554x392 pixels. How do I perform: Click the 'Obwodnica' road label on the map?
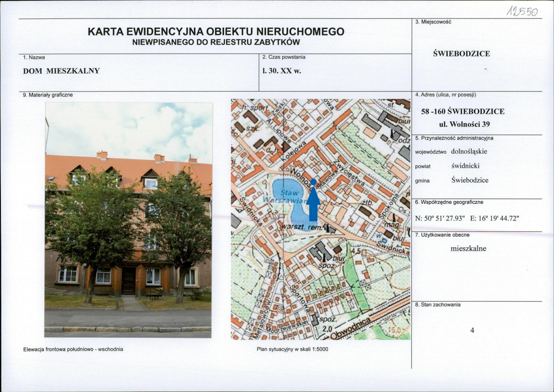coord(350,328)
